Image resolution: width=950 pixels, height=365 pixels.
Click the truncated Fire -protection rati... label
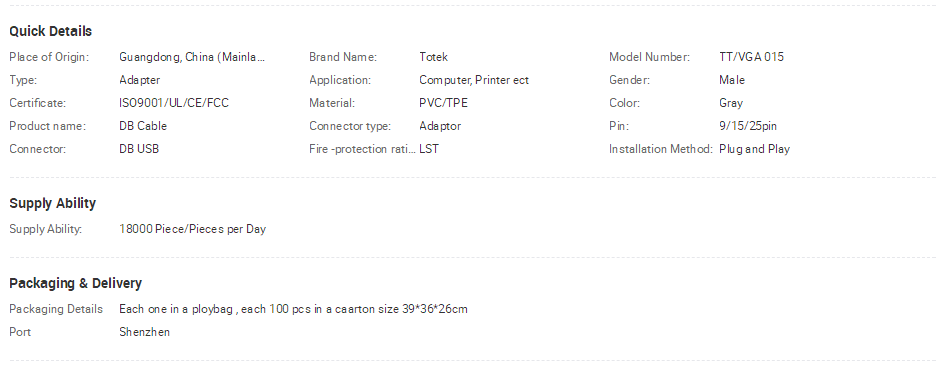pos(362,149)
